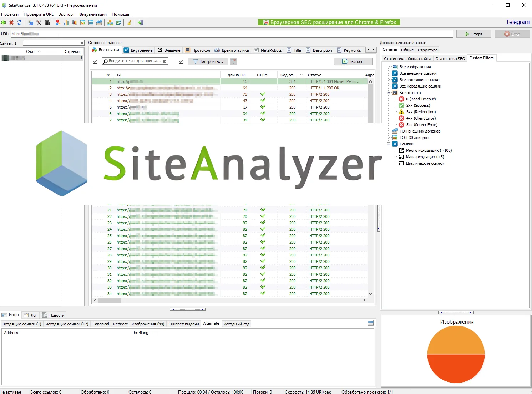Toggle the checkbox left of the search text field
This screenshot has width=532, height=394.
click(95, 61)
